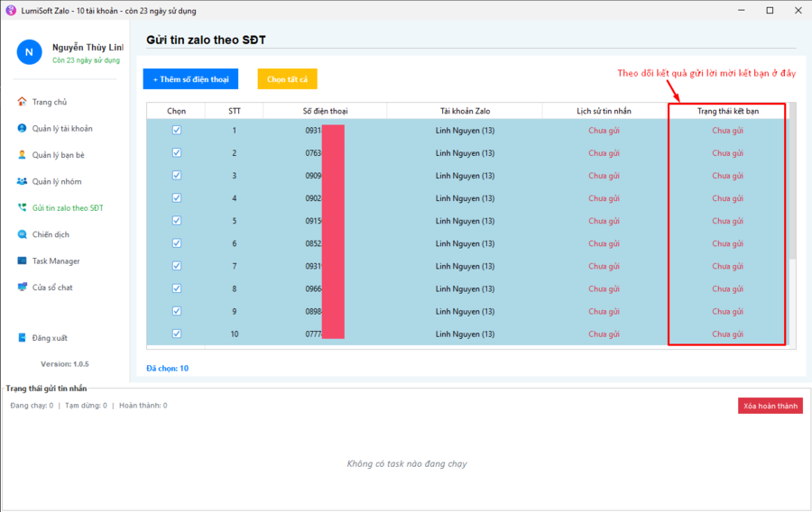The height and width of the screenshot is (512, 812).
Task: Click the user avatar with letter N
Action: (x=29, y=52)
